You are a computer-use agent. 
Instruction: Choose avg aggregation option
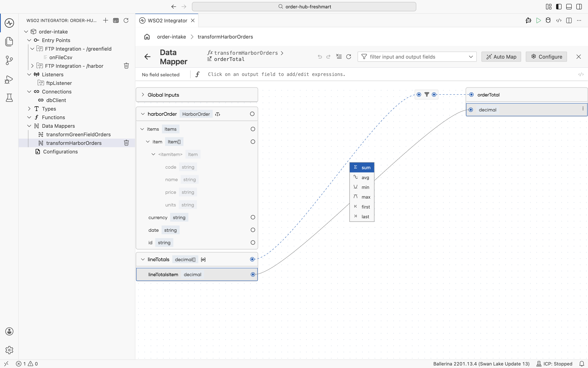pos(362,177)
